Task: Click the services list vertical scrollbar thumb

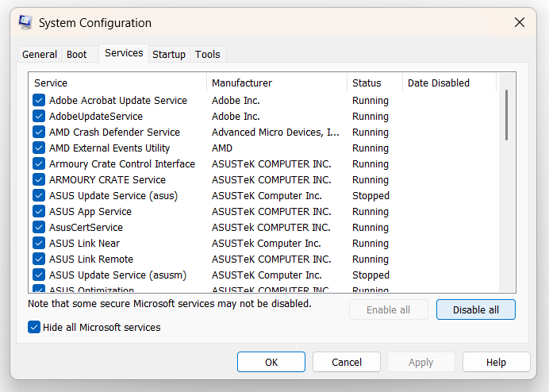Action: click(x=506, y=115)
